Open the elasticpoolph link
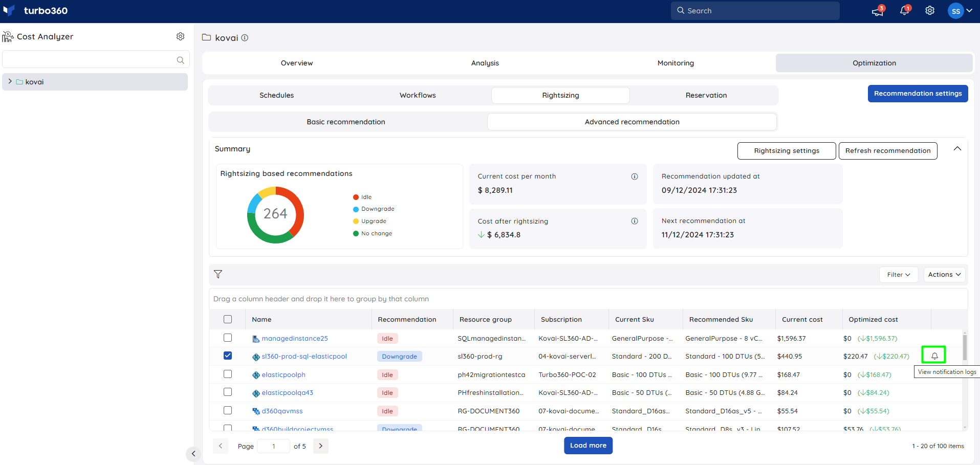980x465 pixels. coord(284,375)
